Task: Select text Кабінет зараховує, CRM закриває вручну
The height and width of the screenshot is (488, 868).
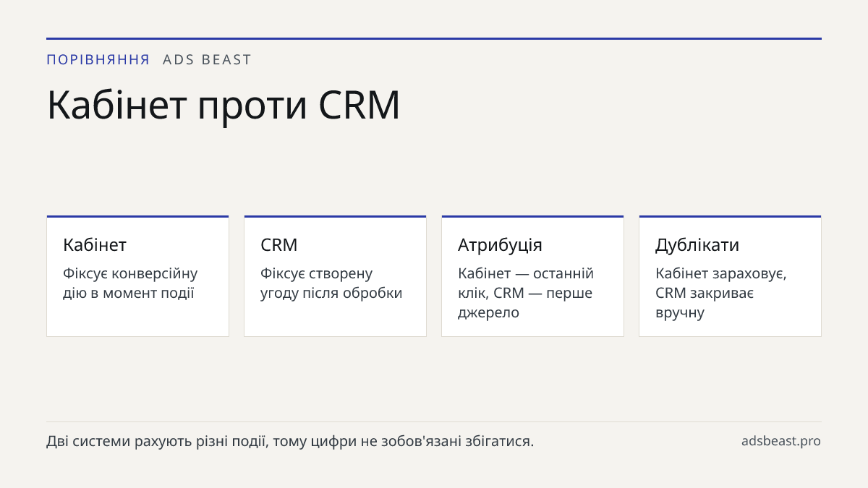Action: coord(721,293)
